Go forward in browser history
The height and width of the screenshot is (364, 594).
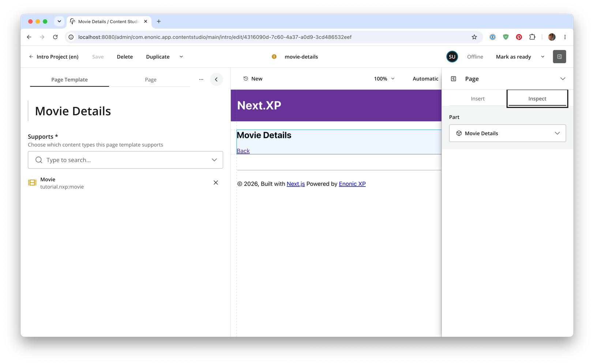pos(42,37)
